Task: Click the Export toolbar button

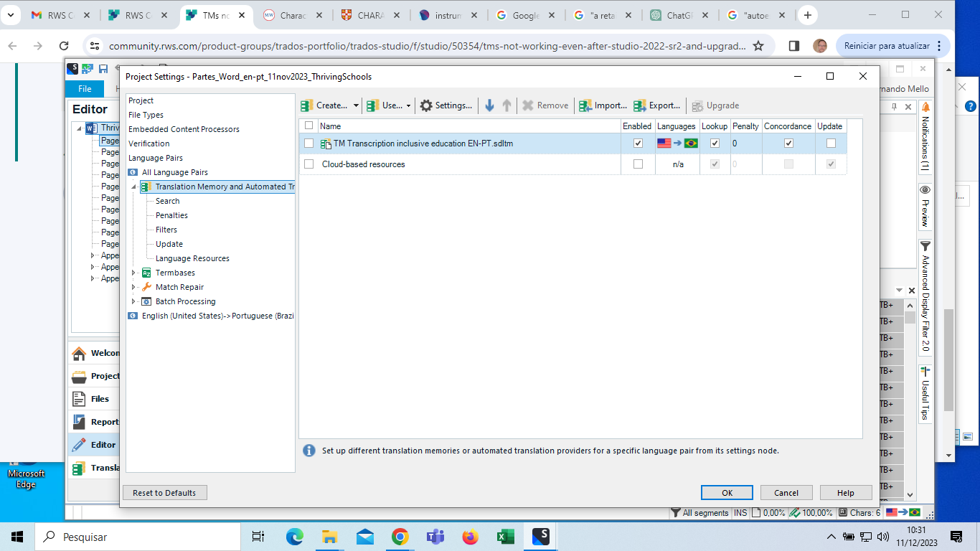Action: 656,105
